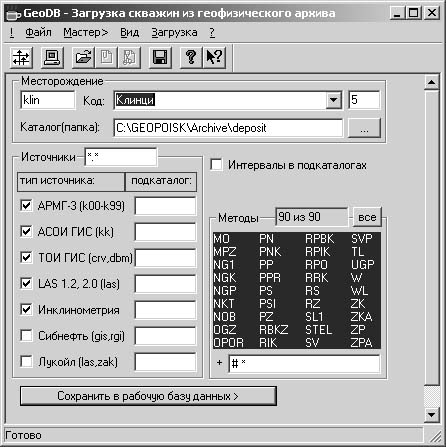Select method MO in methods list
Screen dimensions: 446x447
pos(221,239)
